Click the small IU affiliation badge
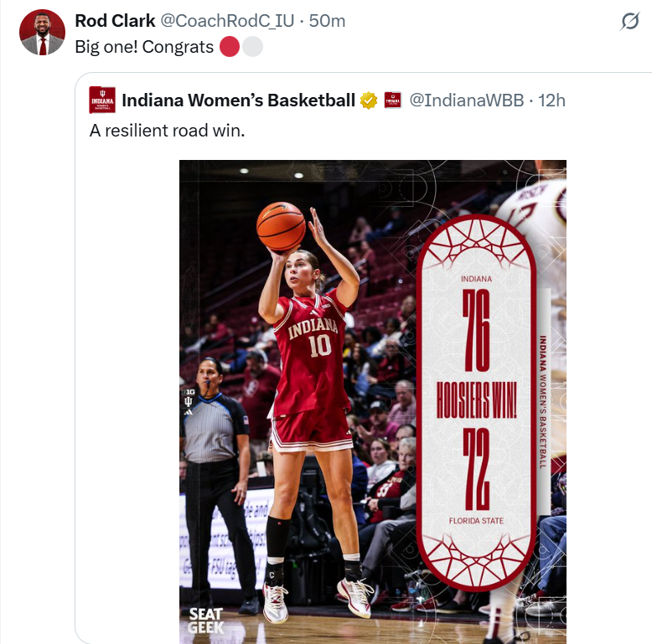 pyautogui.click(x=393, y=100)
